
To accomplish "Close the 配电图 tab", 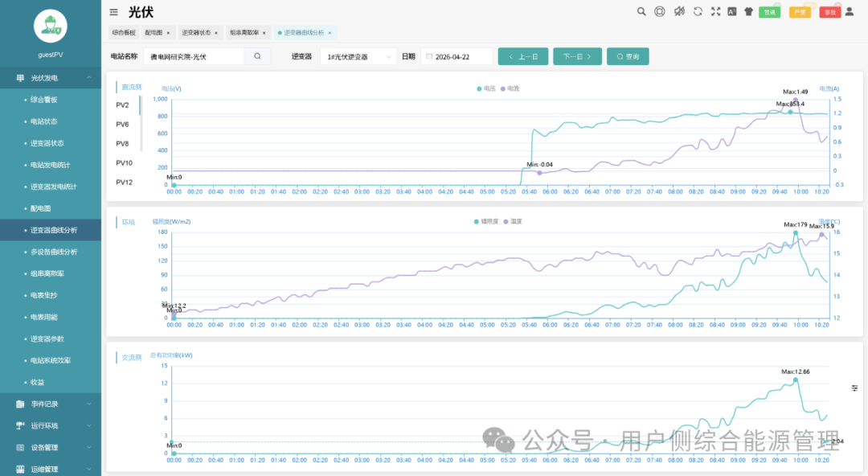I will 168,33.
